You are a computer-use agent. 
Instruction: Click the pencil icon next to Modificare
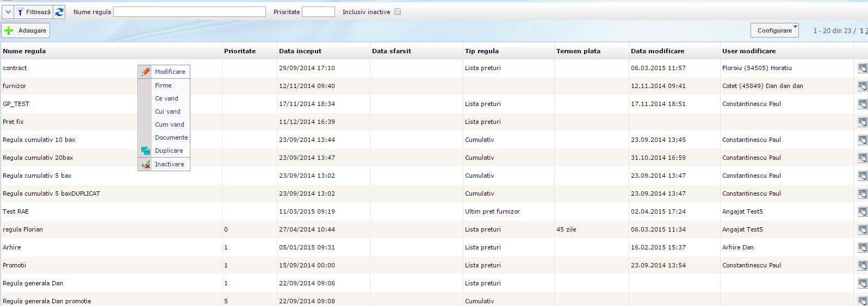(146, 72)
